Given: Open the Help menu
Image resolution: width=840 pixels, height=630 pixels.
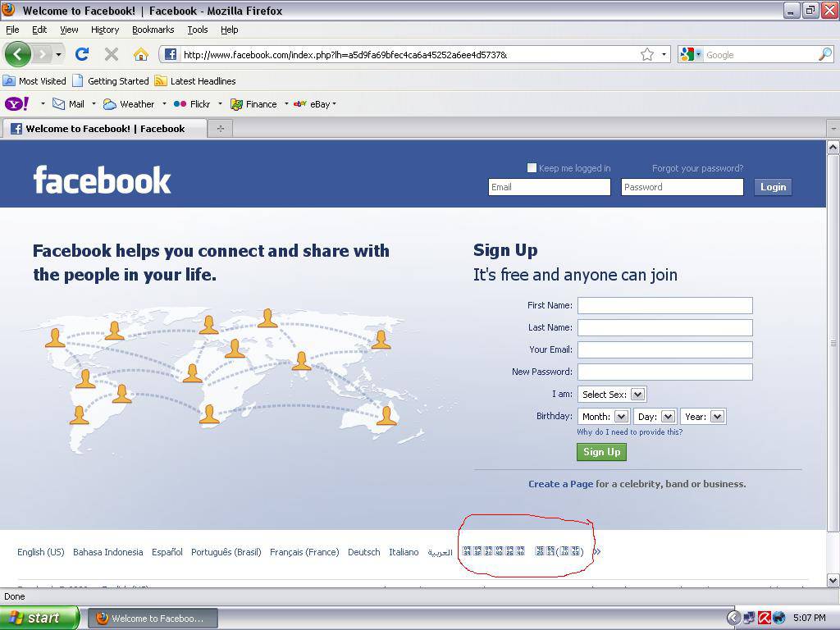Looking at the screenshot, I should click(x=230, y=30).
